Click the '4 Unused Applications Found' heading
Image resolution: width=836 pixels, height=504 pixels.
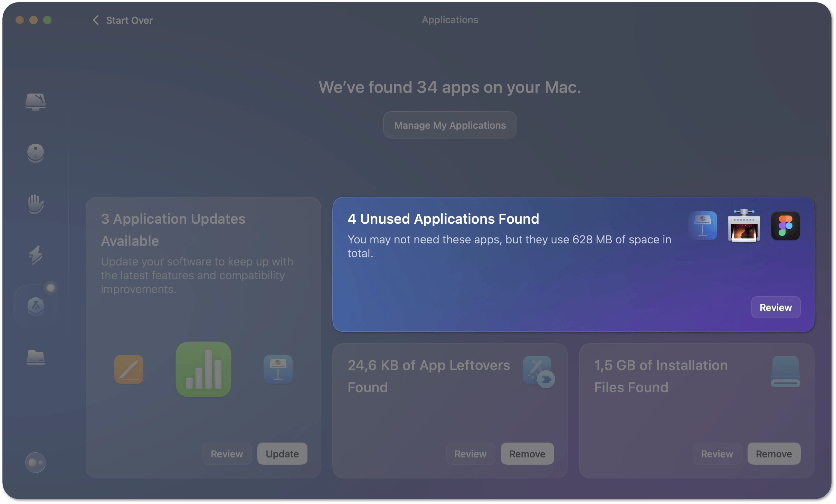[x=443, y=219]
